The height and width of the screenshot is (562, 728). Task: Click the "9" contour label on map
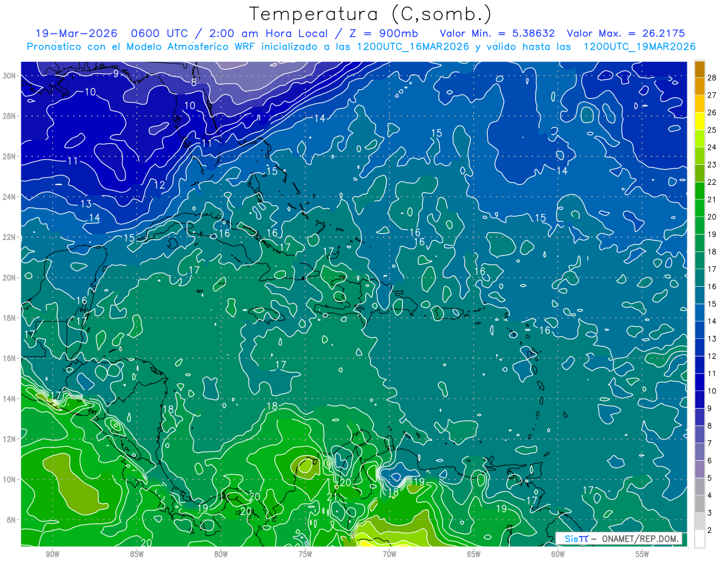(115, 74)
